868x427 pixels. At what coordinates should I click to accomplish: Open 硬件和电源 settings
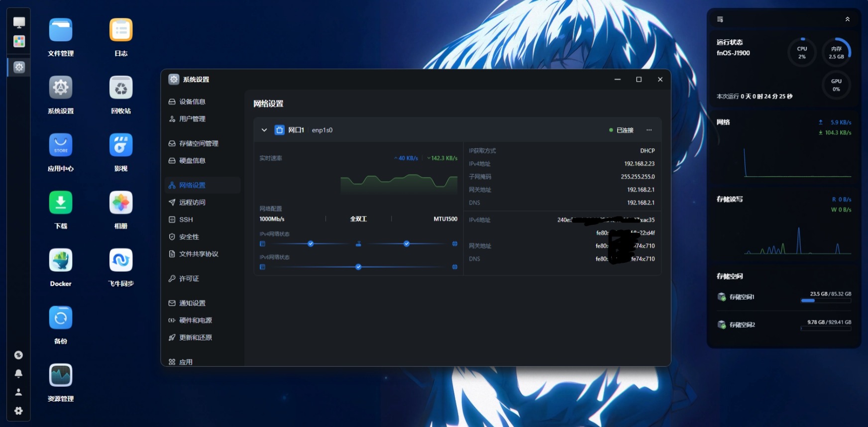pyautogui.click(x=203, y=320)
